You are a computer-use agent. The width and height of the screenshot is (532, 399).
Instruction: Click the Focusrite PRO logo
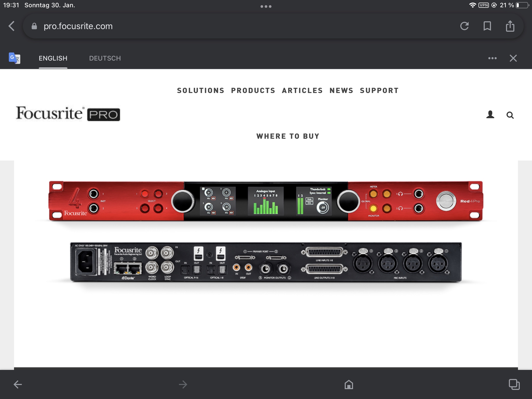[68, 114]
